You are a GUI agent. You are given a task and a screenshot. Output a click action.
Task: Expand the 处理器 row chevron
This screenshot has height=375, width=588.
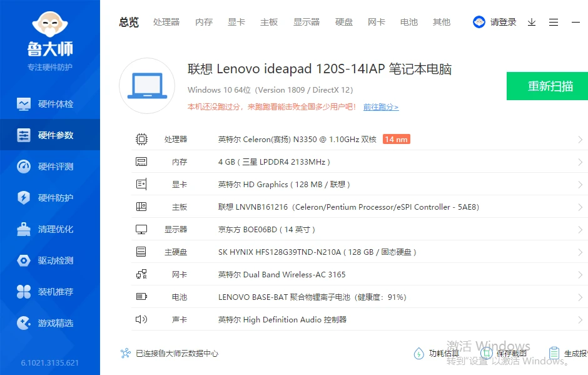(x=580, y=140)
